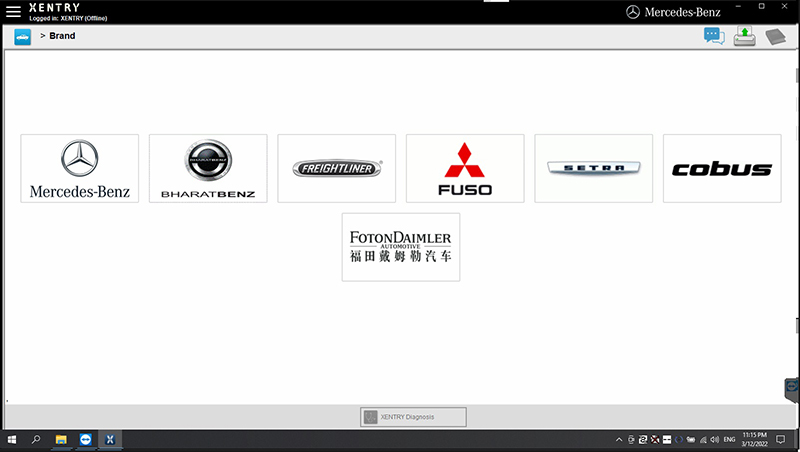Open the gray book manual icon

tap(776, 37)
